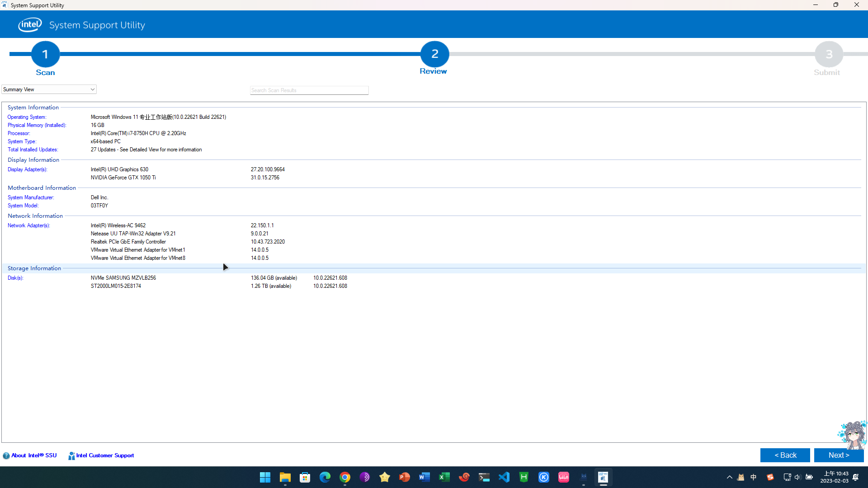Select the Disk(s) label

(x=15, y=278)
